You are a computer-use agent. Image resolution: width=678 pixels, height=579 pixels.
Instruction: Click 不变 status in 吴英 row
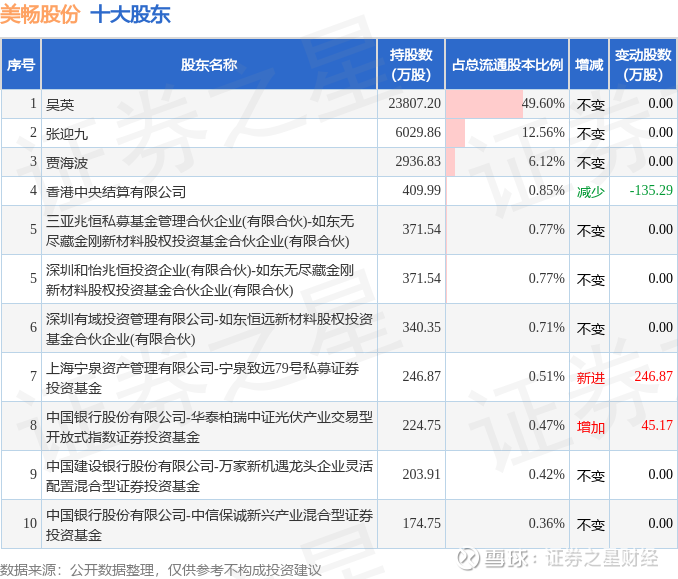pyautogui.click(x=591, y=105)
